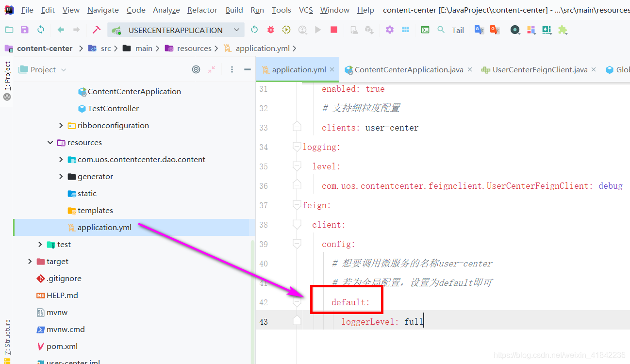630x364 pixels.
Task: Stop the process with the red square
Action: tap(334, 30)
